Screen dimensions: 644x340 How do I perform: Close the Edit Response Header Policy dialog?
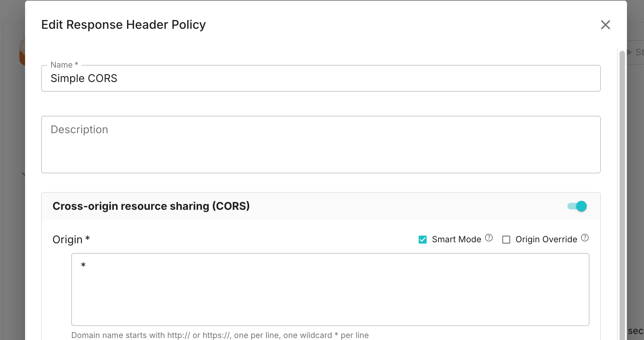point(605,25)
